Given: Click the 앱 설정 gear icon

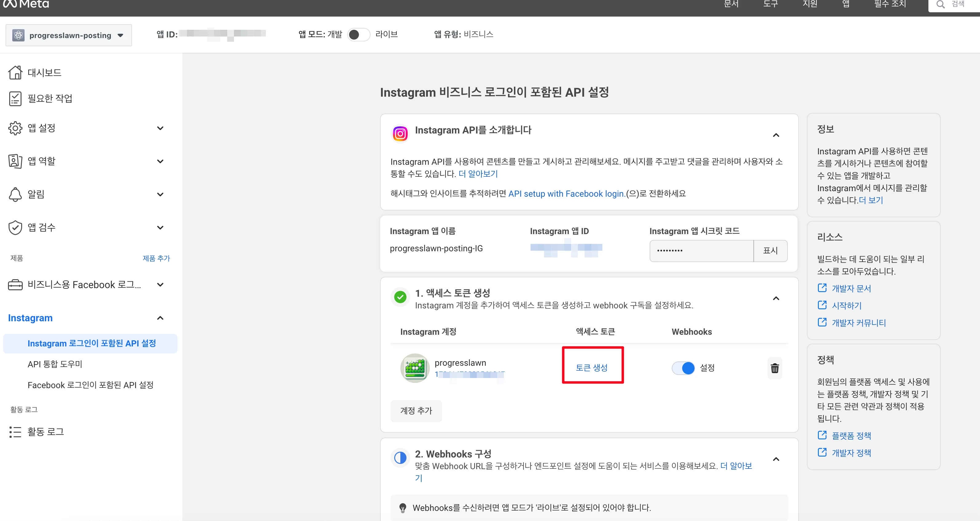Looking at the screenshot, I should (x=15, y=128).
